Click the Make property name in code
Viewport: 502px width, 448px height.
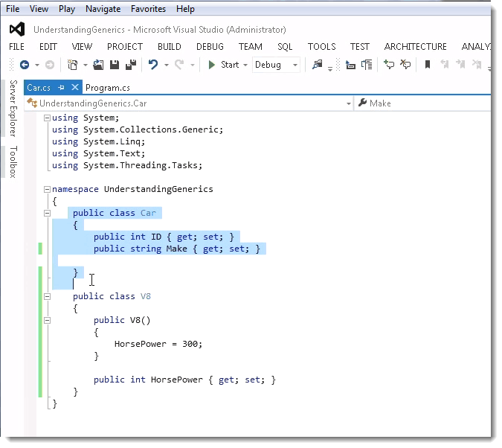tap(176, 249)
